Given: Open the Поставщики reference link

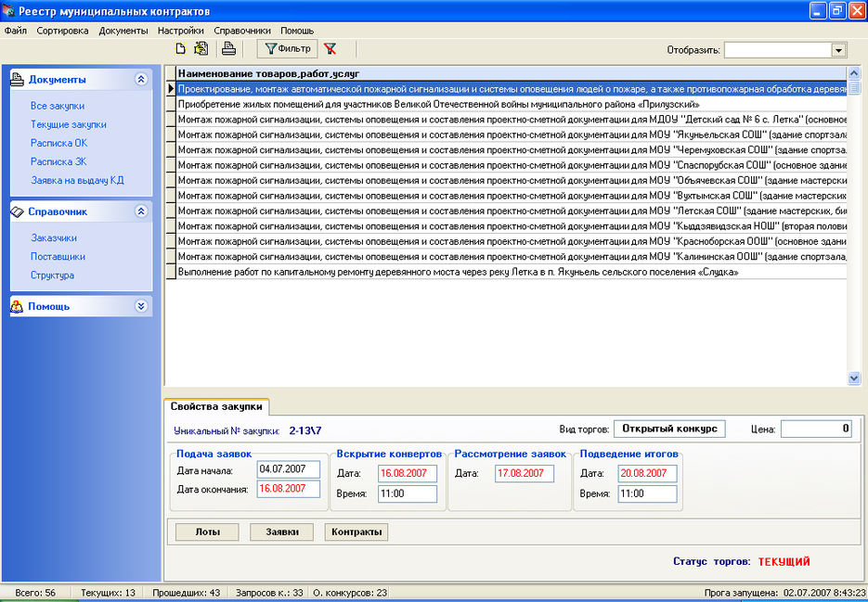Looking at the screenshot, I should pyautogui.click(x=58, y=256).
